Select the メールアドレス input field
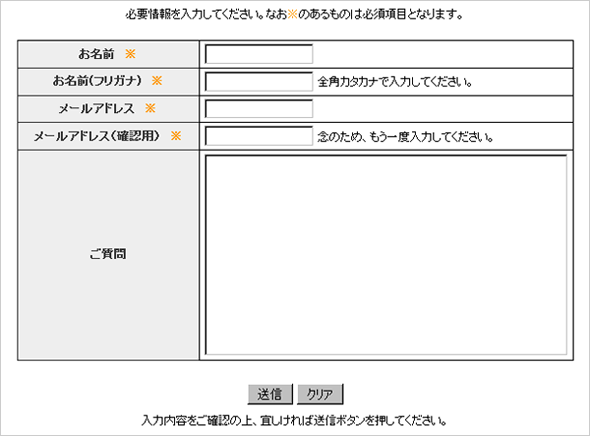 point(259,109)
